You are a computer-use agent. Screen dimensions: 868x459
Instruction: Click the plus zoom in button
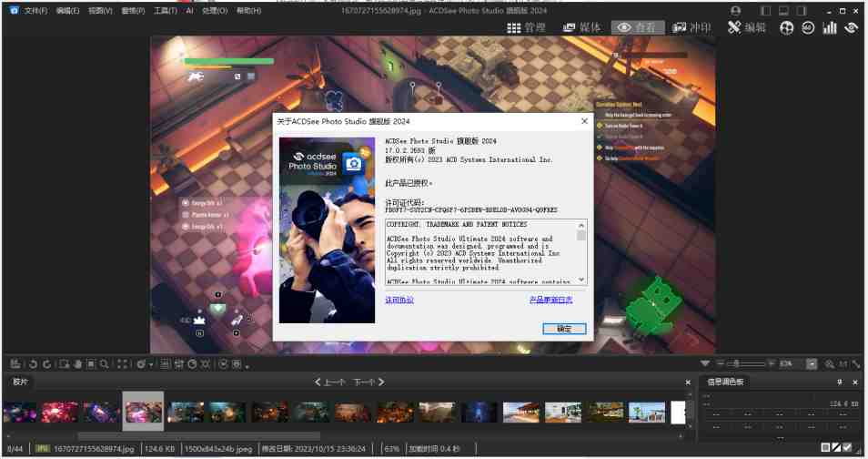click(771, 363)
